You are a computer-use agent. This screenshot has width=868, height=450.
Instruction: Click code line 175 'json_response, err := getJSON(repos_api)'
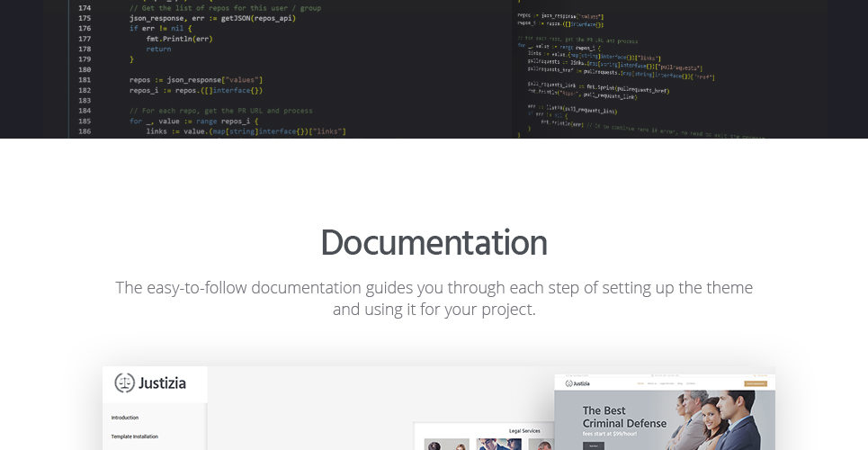click(x=212, y=18)
